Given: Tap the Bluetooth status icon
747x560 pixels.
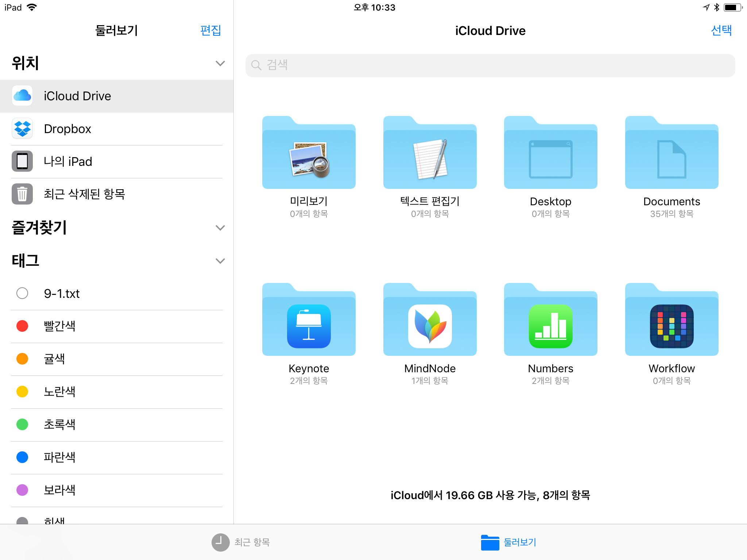Looking at the screenshot, I should (x=716, y=7).
